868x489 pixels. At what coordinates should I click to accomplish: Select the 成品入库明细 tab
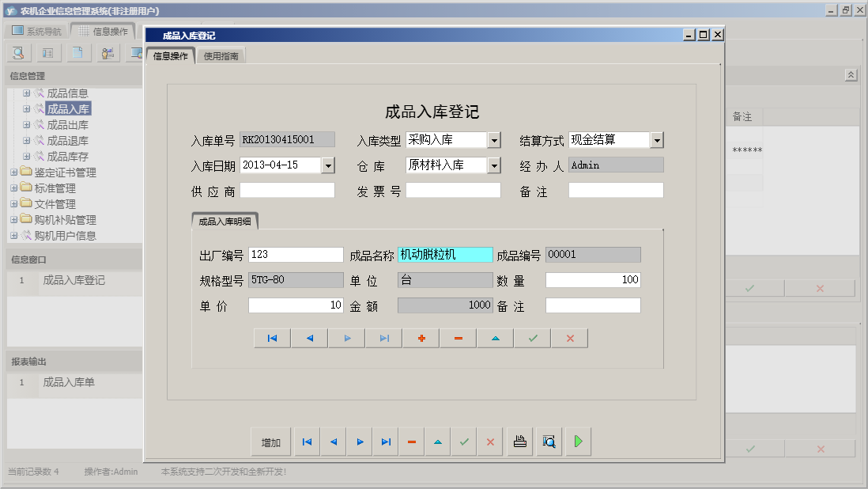tap(225, 222)
